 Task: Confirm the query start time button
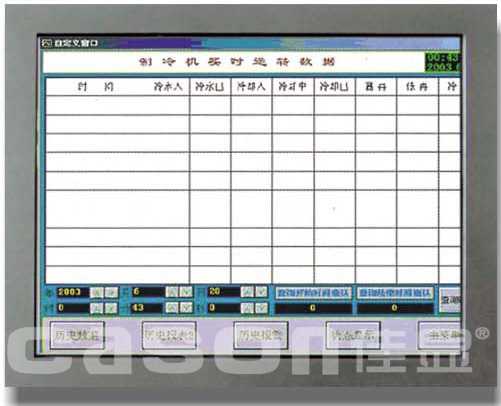click(313, 293)
